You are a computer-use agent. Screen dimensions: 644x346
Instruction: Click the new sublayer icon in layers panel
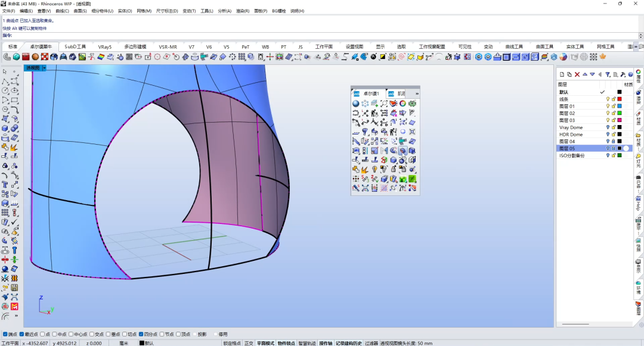569,74
